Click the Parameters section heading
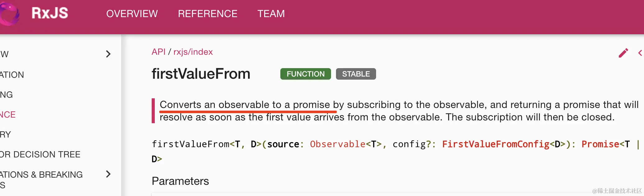The width and height of the screenshot is (644, 196). point(180,181)
